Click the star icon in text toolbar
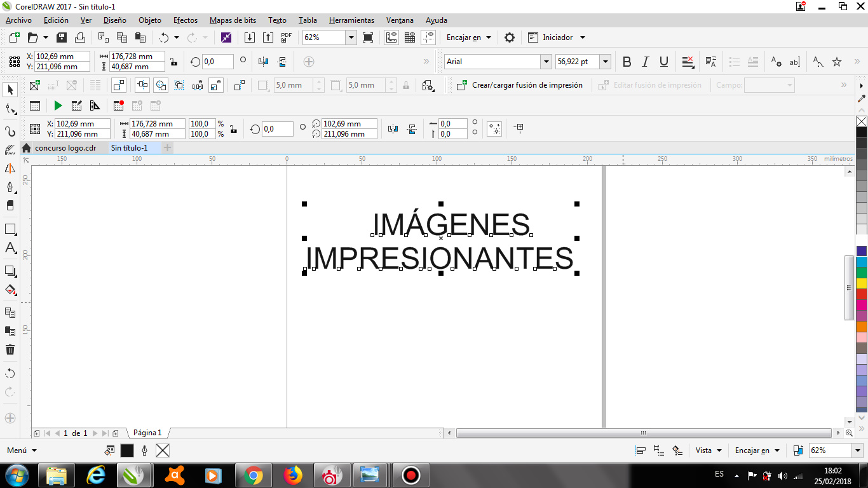This screenshot has height=488, width=868. (x=837, y=62)
